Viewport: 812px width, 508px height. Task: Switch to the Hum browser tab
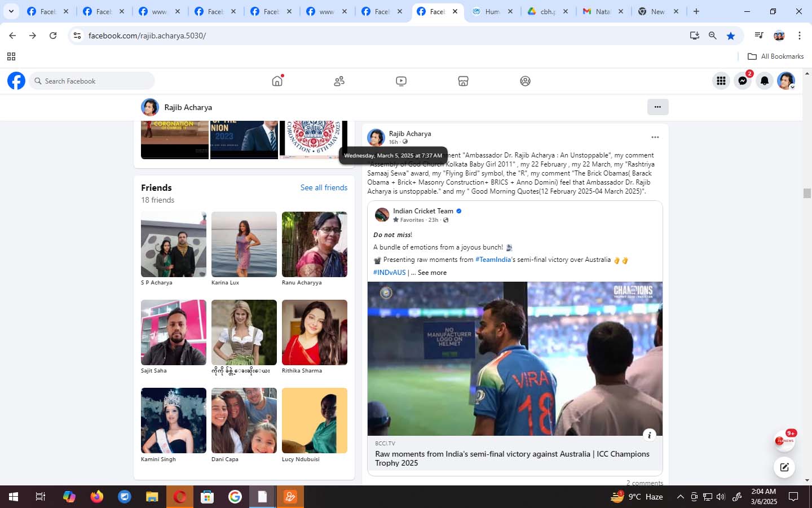click(x=493, y=11)
